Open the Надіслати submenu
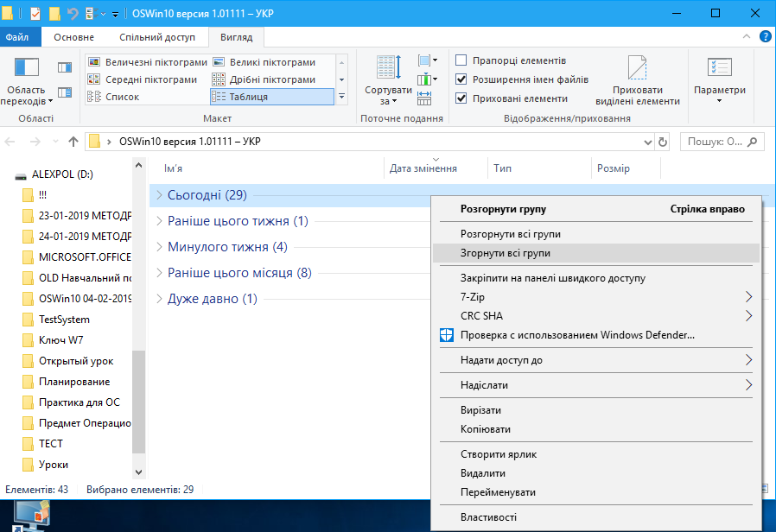The height and width of the screenshot is (532, 776). point(596,385)
